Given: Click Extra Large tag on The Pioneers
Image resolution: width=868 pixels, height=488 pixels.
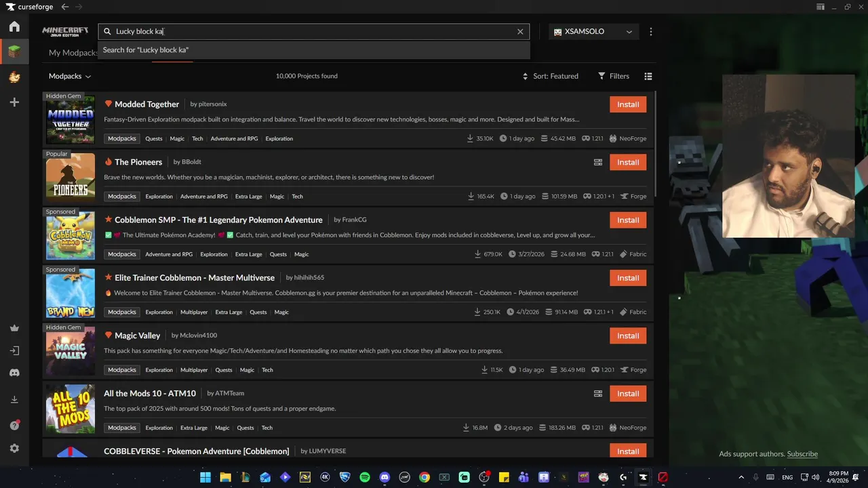Looking at the screenshot, I should click(x=248, y=197).
